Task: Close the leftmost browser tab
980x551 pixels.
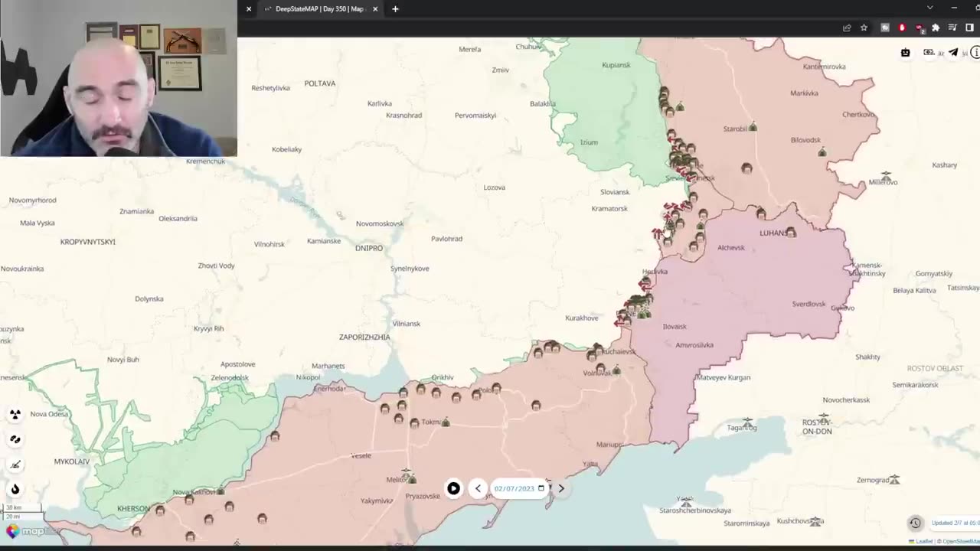Action: (249, 9)
